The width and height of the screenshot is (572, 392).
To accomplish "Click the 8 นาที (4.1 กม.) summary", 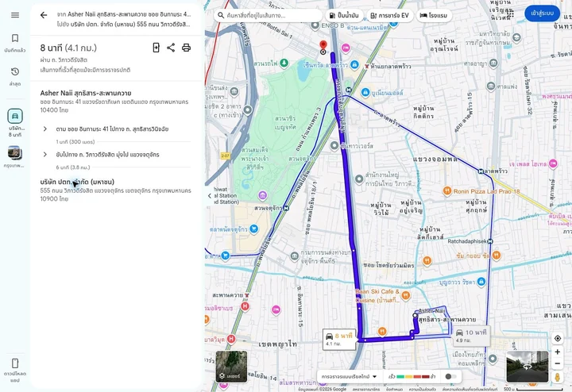I will (x=68, y=48).
